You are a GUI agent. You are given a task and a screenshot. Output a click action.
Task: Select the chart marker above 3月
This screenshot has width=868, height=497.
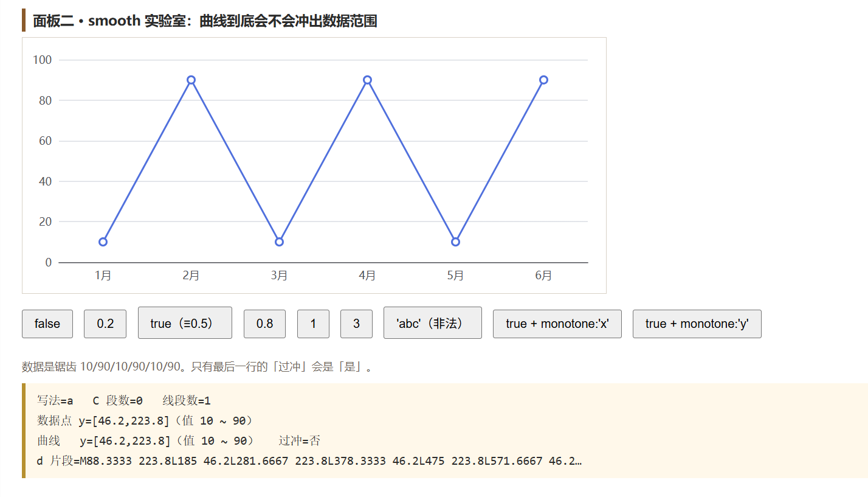tap(280, 242)
